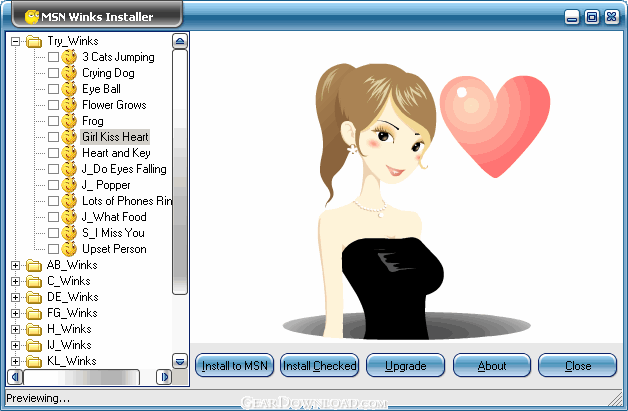The image size is (628, 411).
Task: Tick the J_What Food checkbox
Action: [x=53, y=217]
